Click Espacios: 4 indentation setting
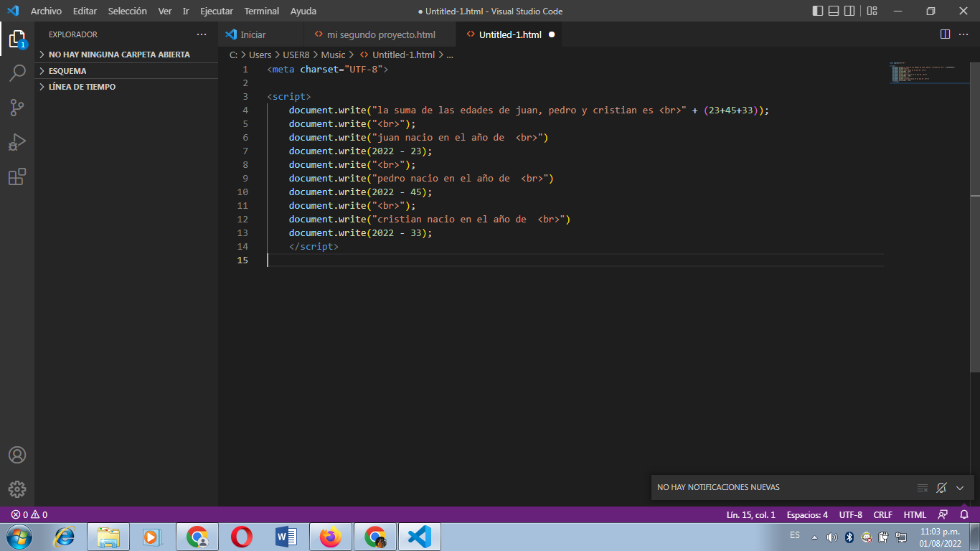The height and width of the screenshot is (551, 980). pyautogui.click(x=807, y=514)
